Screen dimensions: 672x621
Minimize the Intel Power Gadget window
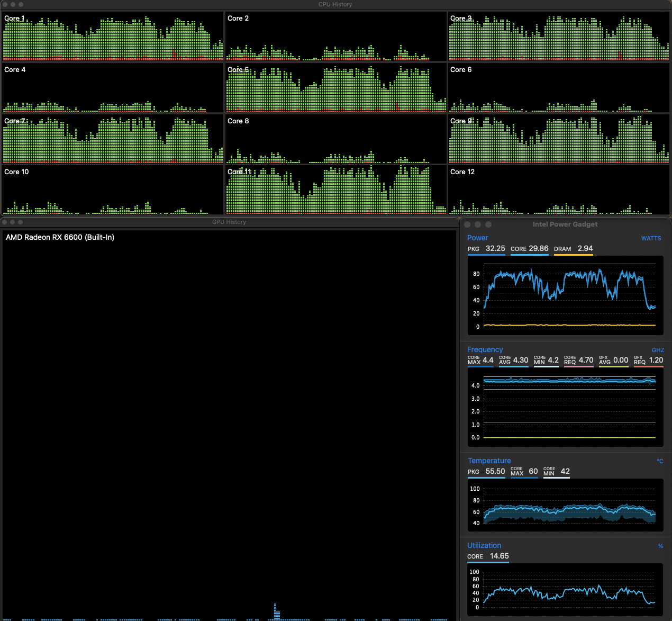478,224
